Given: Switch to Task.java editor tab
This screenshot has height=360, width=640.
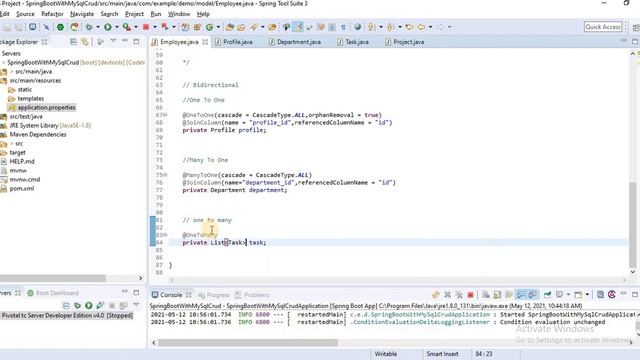Looking at the screenshot, I should [357, 42].
